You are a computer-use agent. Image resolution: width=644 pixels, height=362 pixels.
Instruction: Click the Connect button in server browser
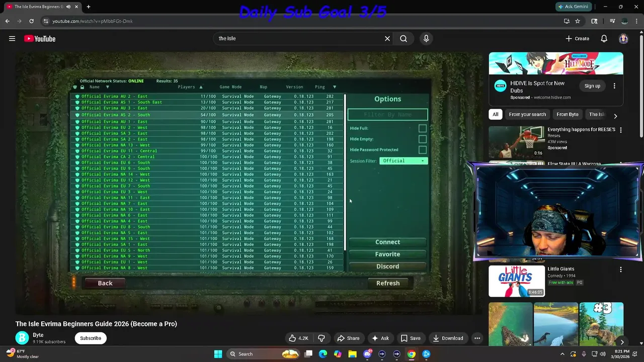[387, 242]
